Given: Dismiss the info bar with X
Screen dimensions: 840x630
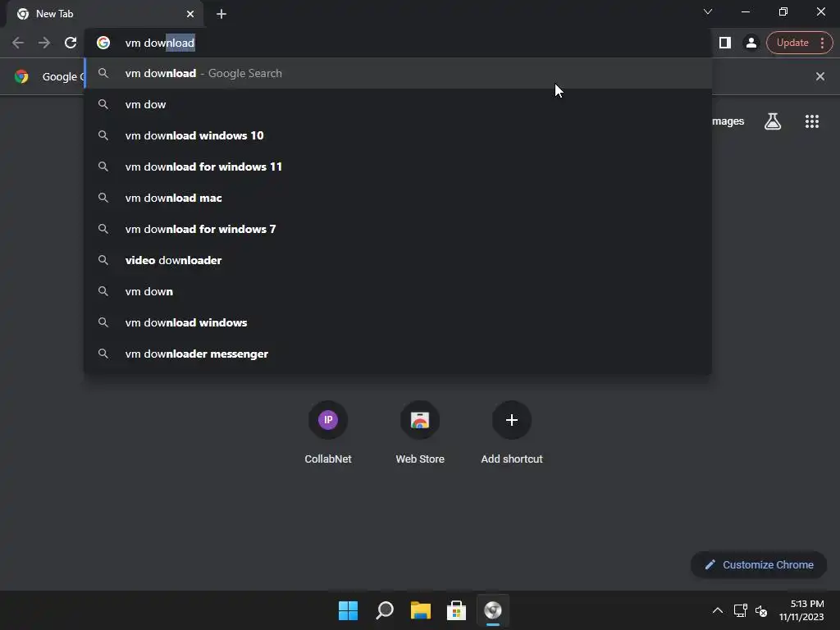Looking at the screenshot, I should coord(820,76).
